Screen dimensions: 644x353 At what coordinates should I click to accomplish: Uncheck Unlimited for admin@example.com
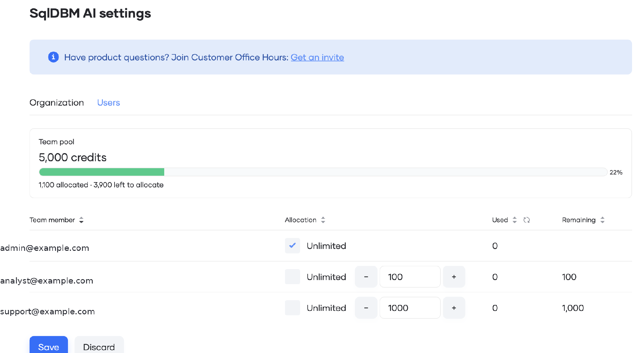(x=292, y=245)
